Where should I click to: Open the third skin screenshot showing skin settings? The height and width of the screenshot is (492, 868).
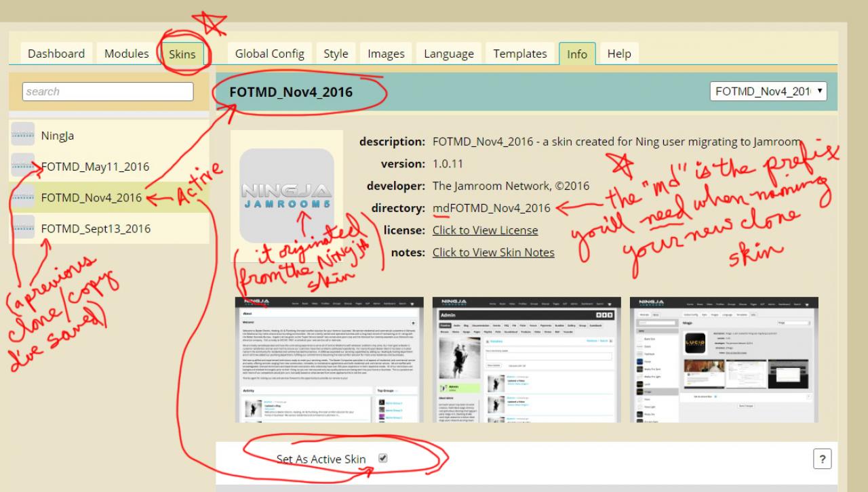pyautogui.click(x=724, y=359)
